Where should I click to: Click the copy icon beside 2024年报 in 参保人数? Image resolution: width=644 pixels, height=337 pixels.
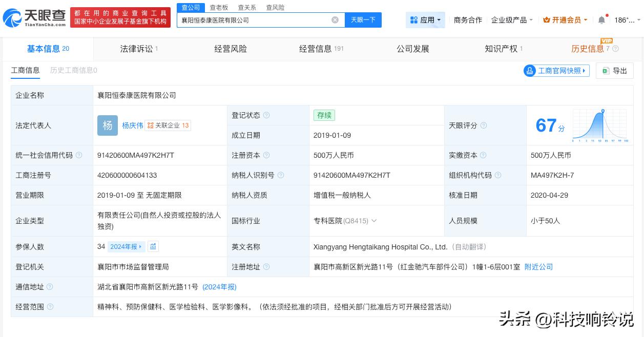[153, 246]
